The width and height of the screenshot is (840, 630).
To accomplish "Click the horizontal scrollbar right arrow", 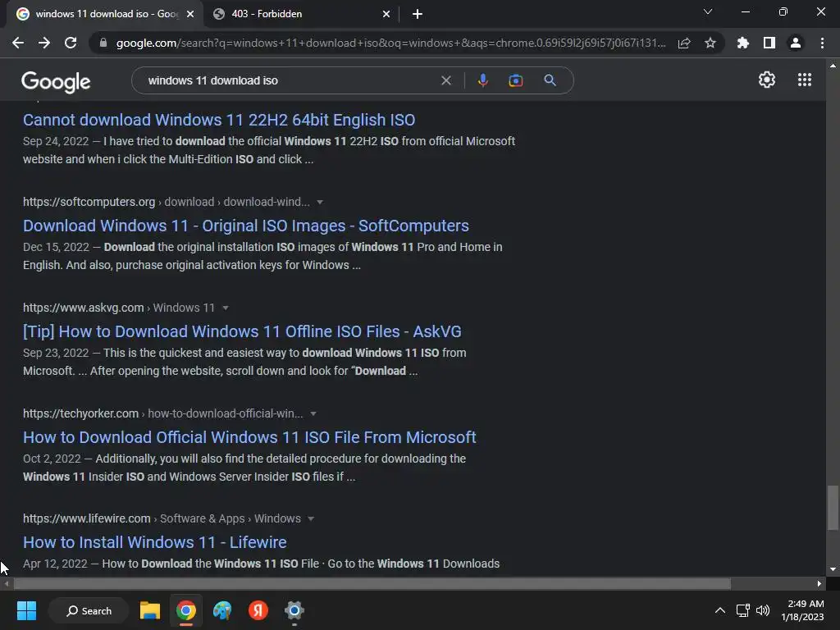I will [819, 583].
